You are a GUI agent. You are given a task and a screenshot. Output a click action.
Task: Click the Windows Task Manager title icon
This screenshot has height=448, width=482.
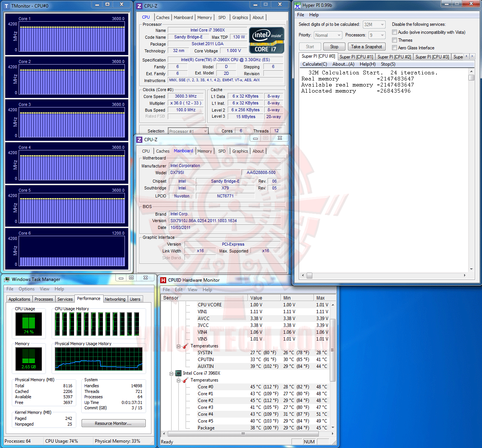pos(7,279)
